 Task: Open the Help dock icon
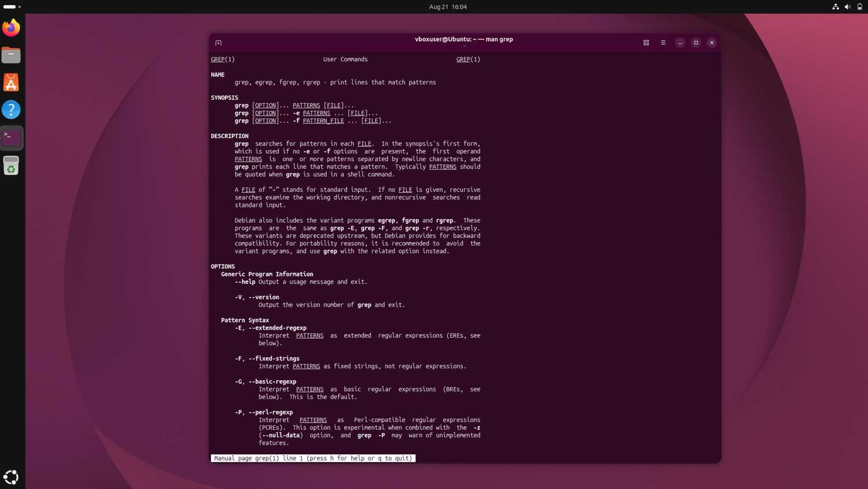(x=11, y=110)
